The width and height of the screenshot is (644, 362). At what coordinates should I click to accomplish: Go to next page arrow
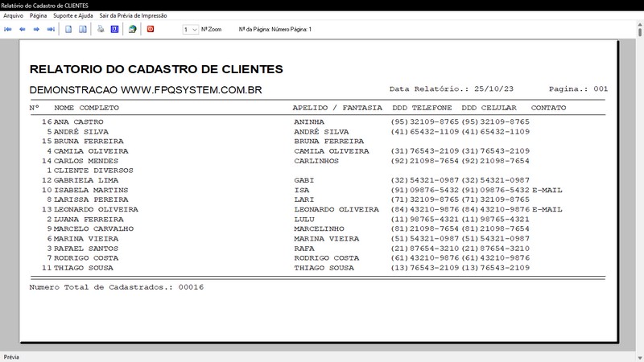pyautogui.click(x=36, y=29)
